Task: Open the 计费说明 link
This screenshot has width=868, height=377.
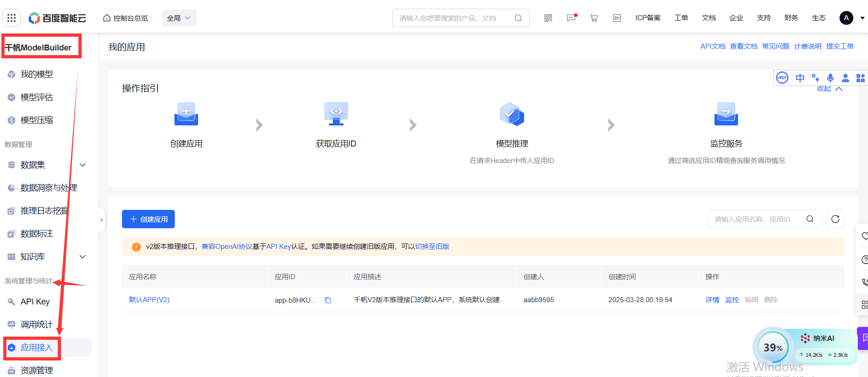Action: (808, 46)
